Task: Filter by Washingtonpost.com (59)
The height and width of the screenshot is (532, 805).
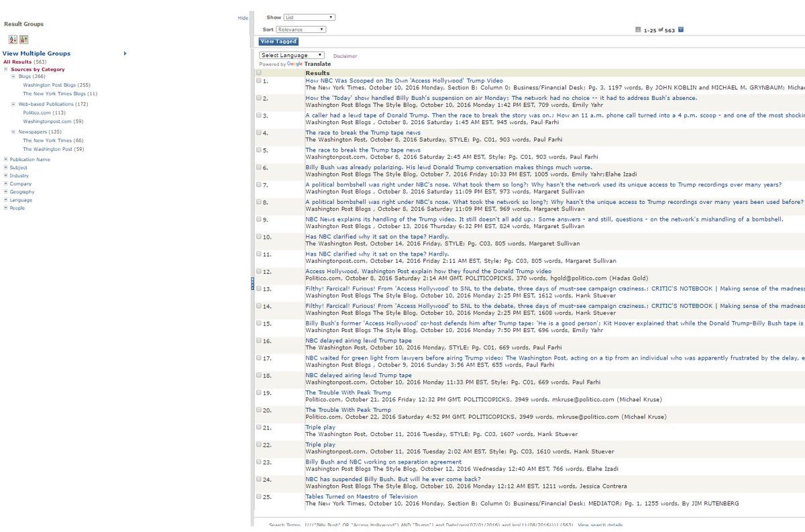Action: coord(53,121)
